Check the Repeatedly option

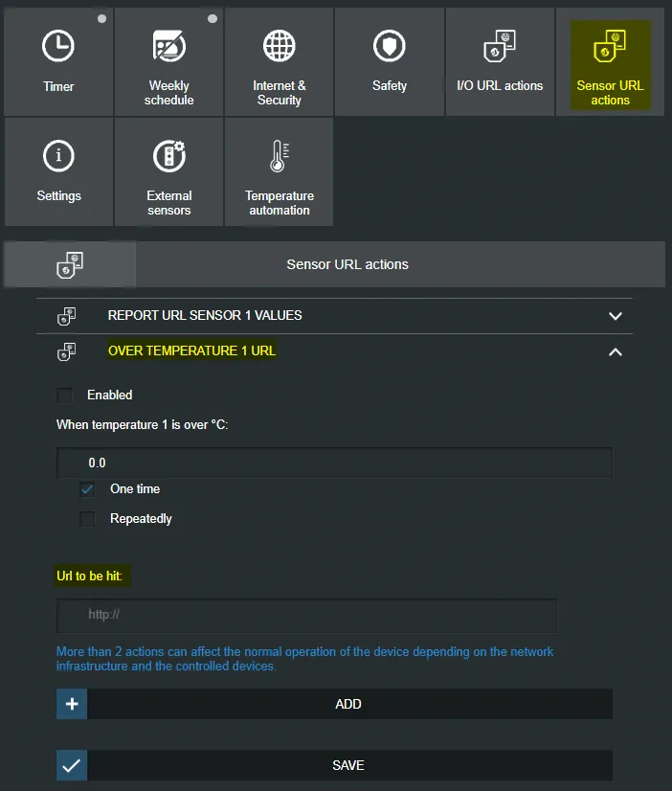pyautogui.click(x=87, y=518)
